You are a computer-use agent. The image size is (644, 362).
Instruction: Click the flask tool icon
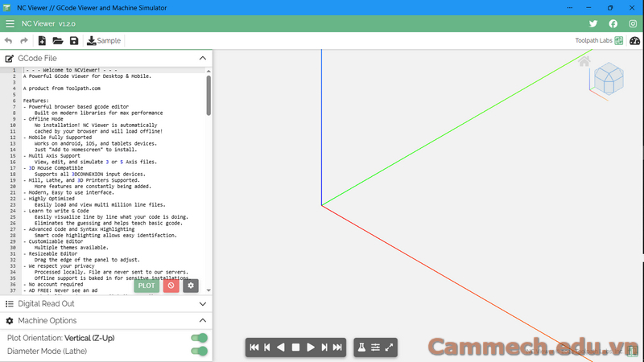361,348
